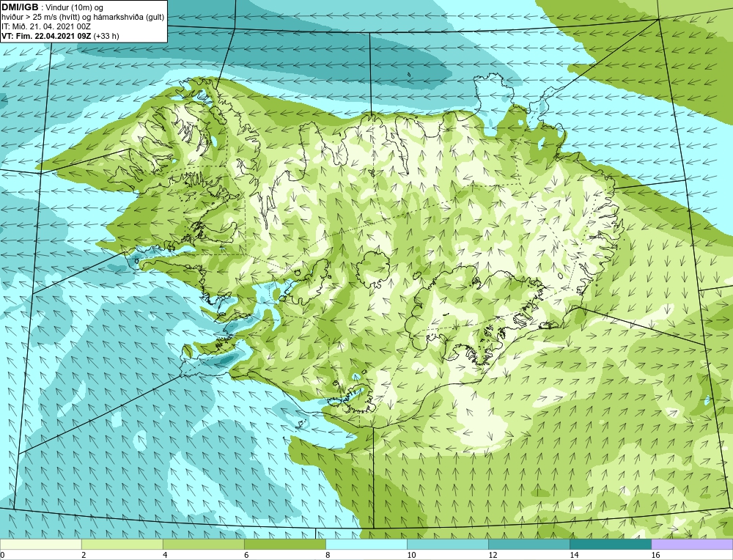Click the 12–14 m/s teal legend swatch
Screen dimensions: 733x560
(x=529, y=544)
